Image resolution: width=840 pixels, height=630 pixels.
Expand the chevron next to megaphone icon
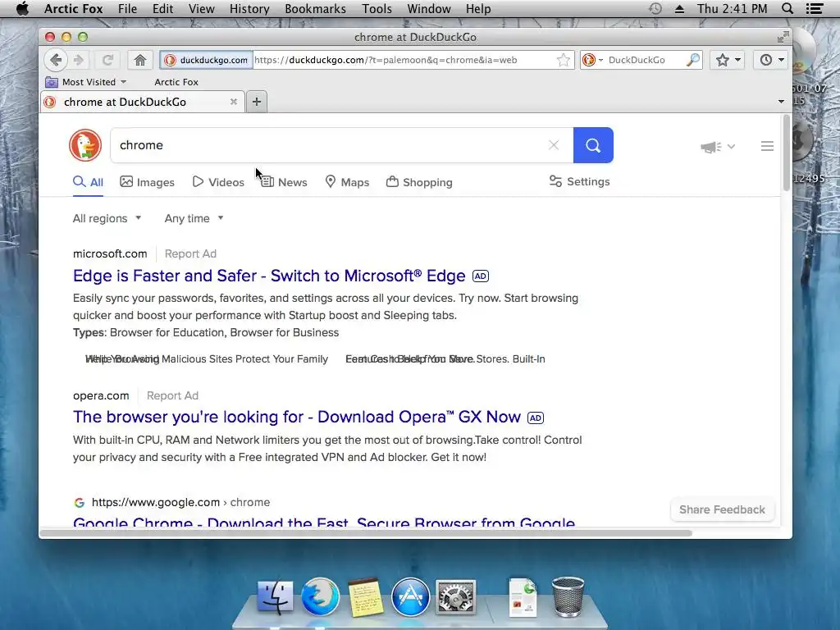click(731, 146)
